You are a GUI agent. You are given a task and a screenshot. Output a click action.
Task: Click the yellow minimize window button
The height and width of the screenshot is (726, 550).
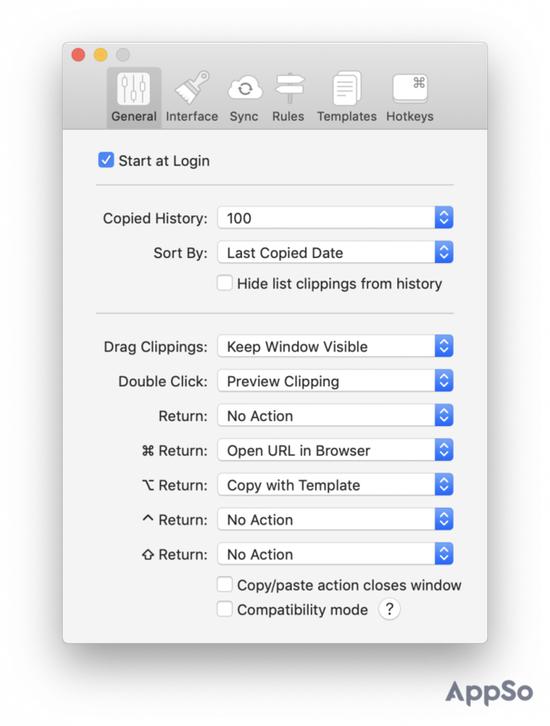[x=100, y=55]
